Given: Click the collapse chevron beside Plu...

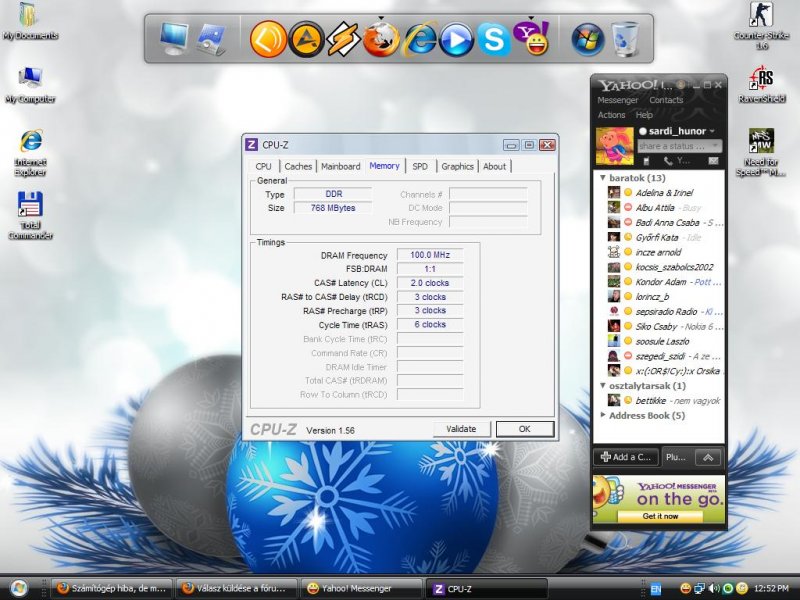Looking at the screenshot, I should 708,458.
